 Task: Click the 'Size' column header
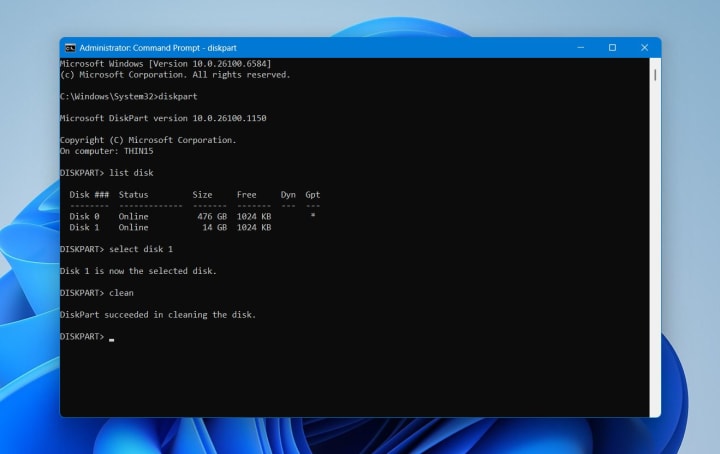click(202, 195)
